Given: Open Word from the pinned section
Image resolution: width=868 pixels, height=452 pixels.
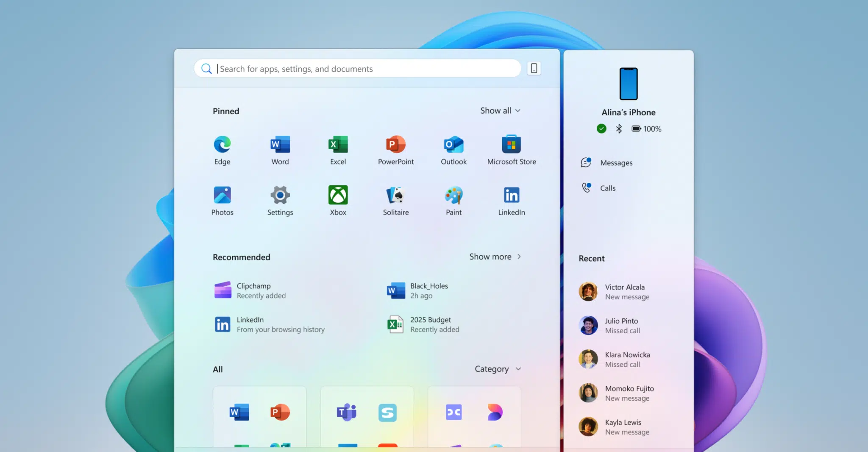Looking at the screenshot, I should tap(280, 149).
